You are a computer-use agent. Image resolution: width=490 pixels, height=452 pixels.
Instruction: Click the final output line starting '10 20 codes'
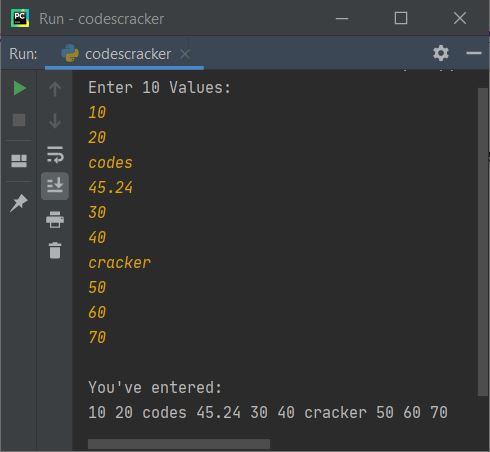point(268,413)
